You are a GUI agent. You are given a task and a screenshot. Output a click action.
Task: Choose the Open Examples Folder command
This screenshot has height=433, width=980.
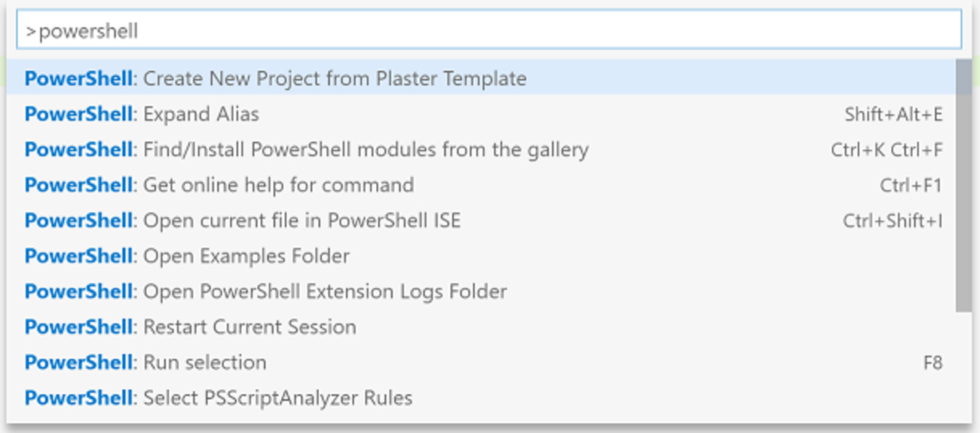click(187, 256)
